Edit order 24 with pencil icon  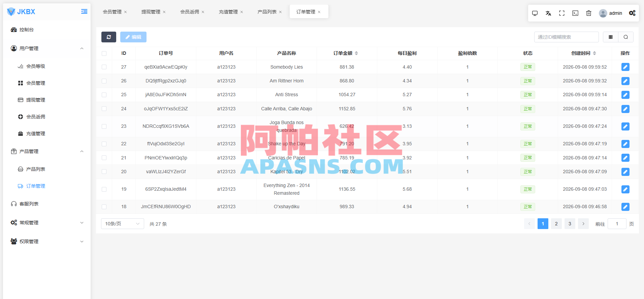[625, 109]
